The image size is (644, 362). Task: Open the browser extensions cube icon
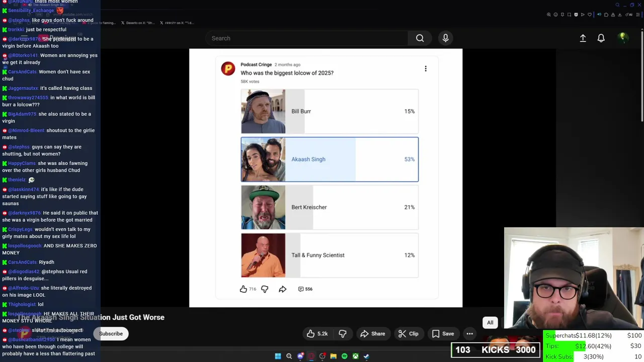tap(606, 15)
